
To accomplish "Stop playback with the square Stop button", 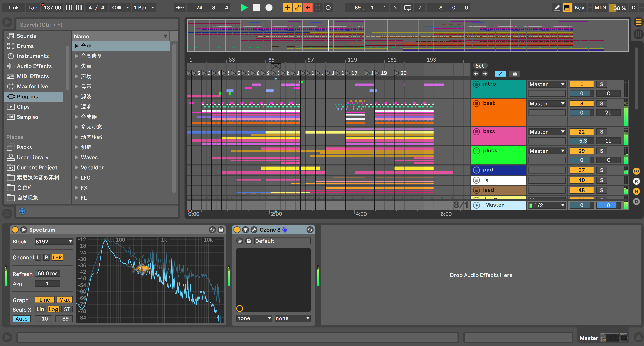I will (256, 8).
